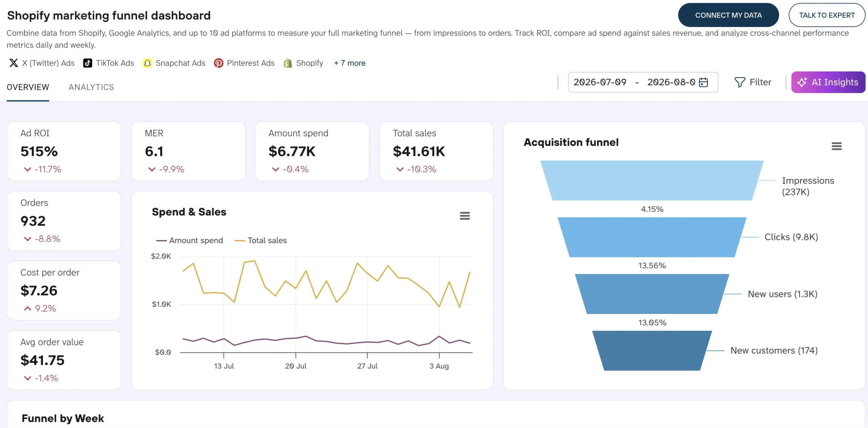Open Acquisition funnel chart hamburger menu
Screen dimensions: 868x428
(836, 146)
